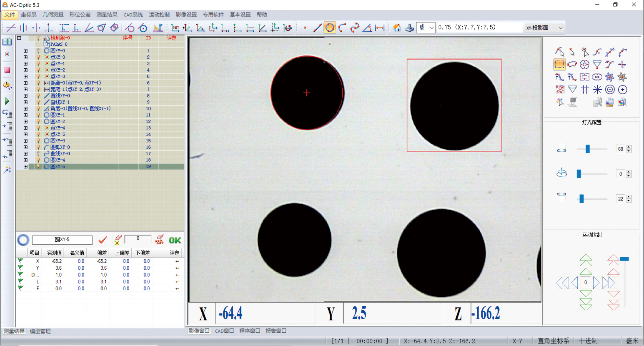Click the home position house icon
644x346 pixels.
coord(397,28)
